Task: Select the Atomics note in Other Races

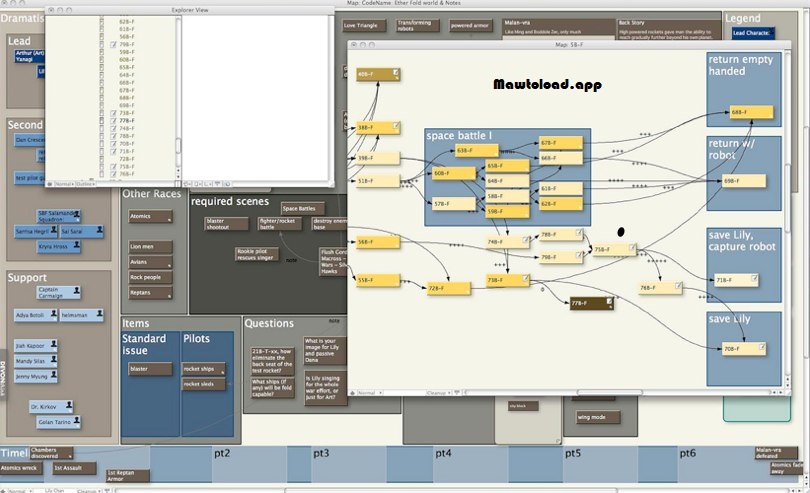Action: [x=150, y=217]
